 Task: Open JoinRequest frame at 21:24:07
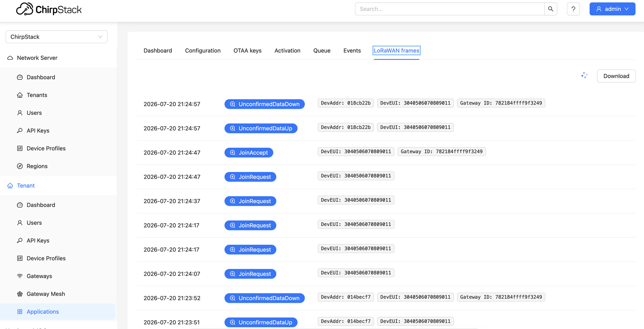tap(250, 274)
